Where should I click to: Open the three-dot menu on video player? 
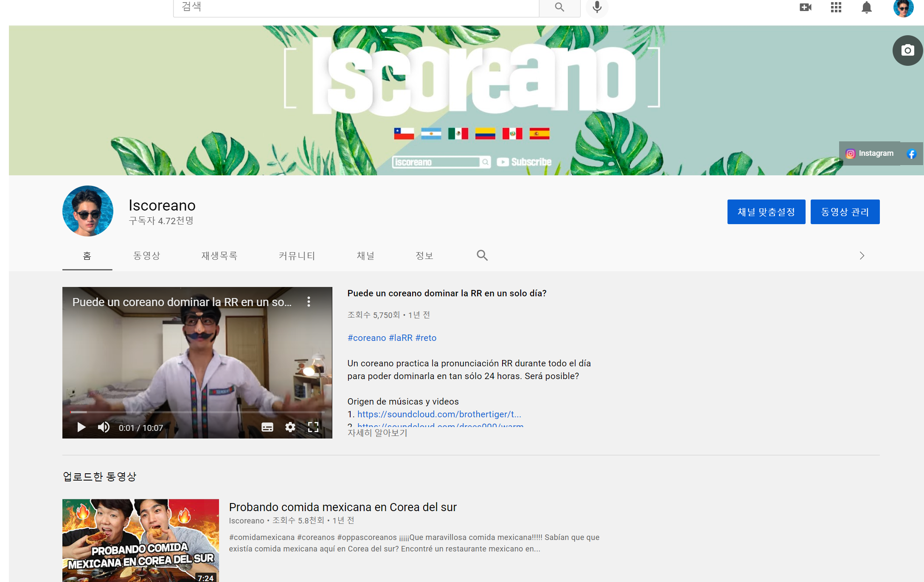tap(309, 302)
